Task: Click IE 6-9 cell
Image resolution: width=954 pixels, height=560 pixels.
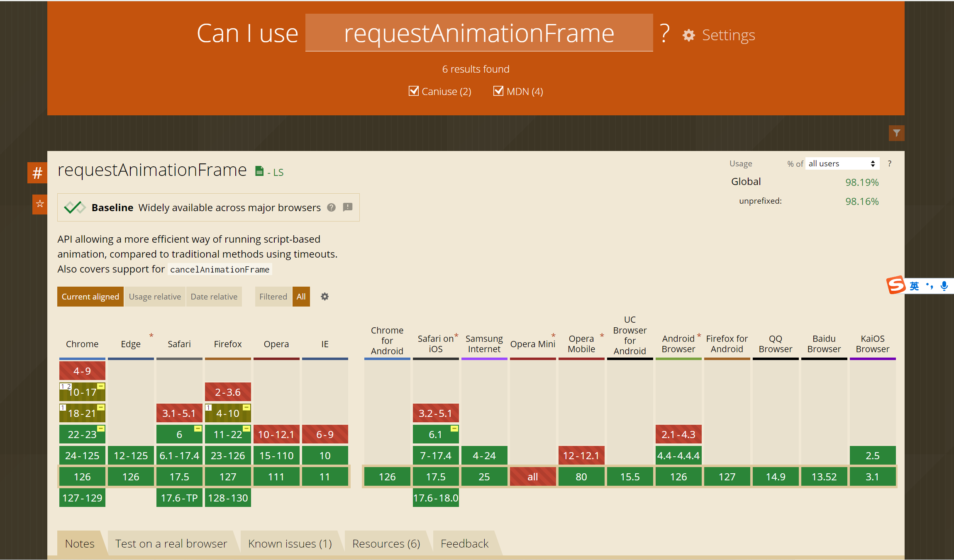Action: (x=325, y=434)
